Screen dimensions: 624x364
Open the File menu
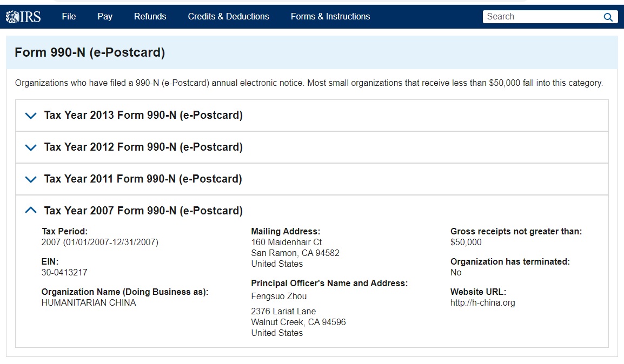pyautogui.click(x=69, y=17)
